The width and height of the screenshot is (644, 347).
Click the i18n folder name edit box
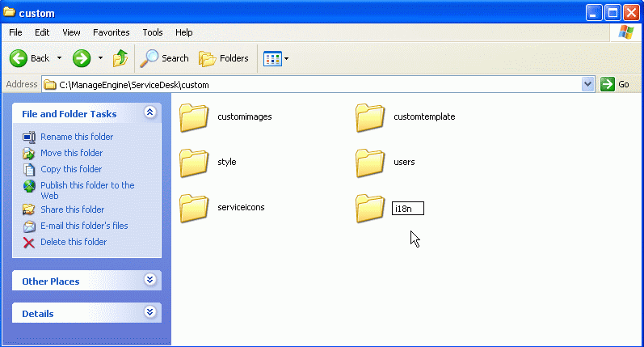point(407,209)
